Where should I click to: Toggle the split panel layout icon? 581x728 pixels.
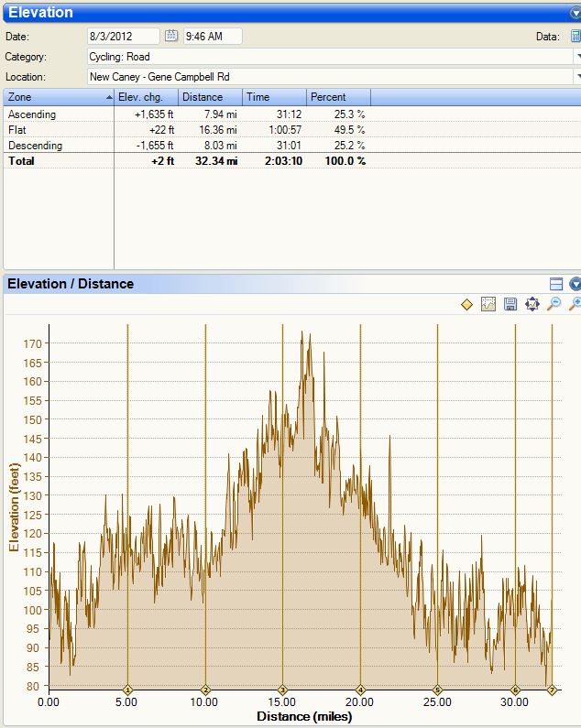click(x=555, y=284)
